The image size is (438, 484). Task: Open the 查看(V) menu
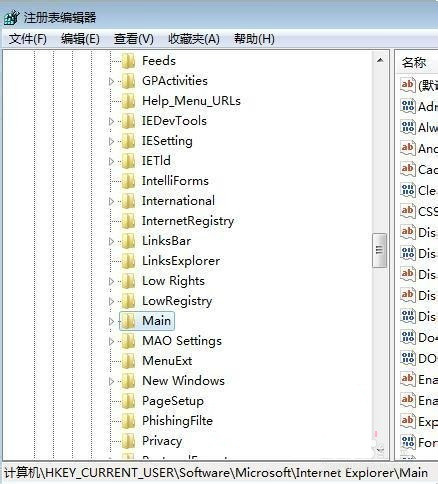click(134, 39)
